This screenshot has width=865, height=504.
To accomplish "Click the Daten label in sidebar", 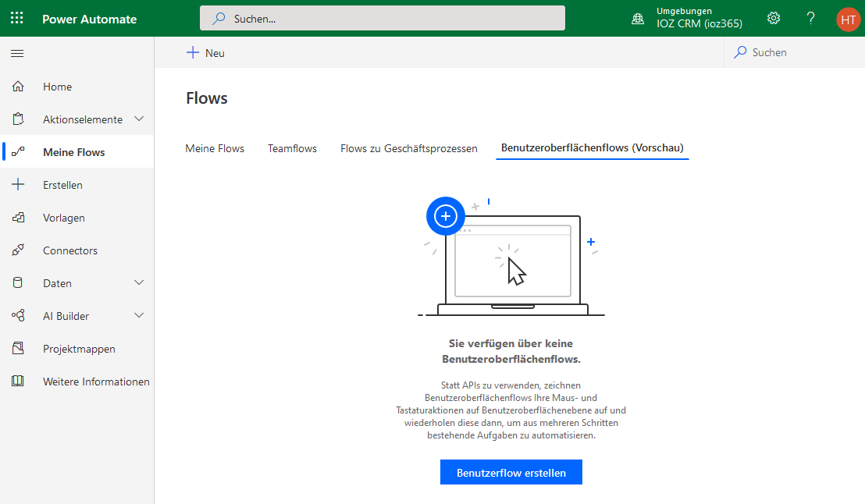I will [x=57, y=283].
